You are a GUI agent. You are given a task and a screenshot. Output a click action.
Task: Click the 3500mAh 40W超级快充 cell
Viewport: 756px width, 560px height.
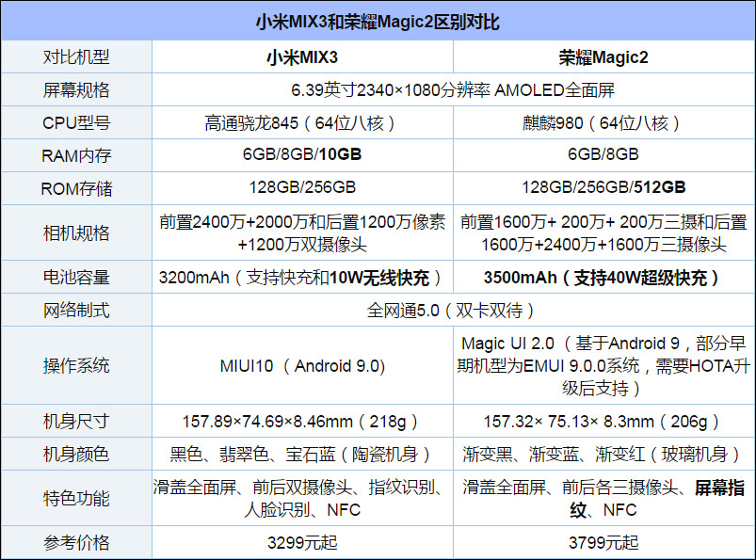[x=603, y=278]
